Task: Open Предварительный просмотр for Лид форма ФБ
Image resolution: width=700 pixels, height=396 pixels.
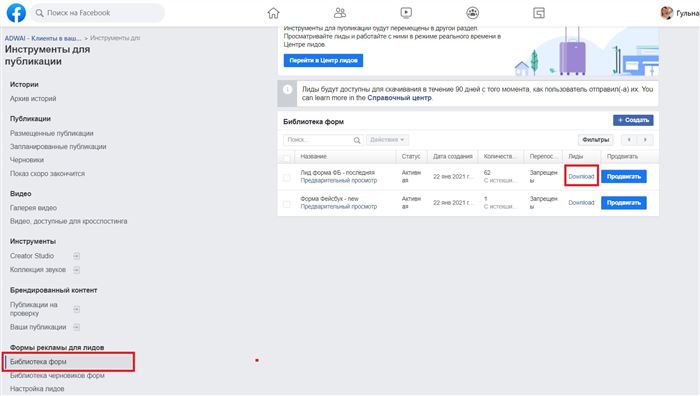Action: pos(338,180)
